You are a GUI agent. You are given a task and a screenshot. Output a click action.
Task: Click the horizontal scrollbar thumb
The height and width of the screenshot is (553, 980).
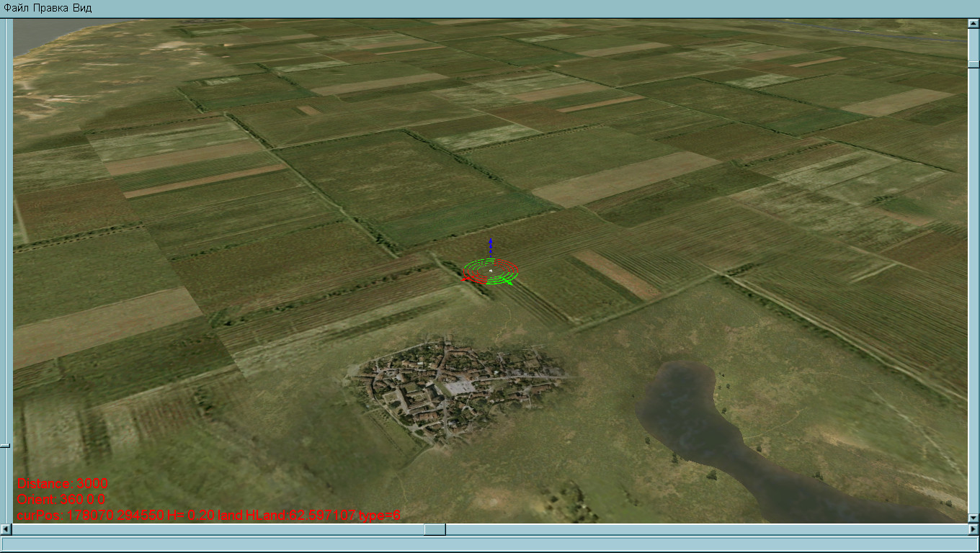pos(435,529)
